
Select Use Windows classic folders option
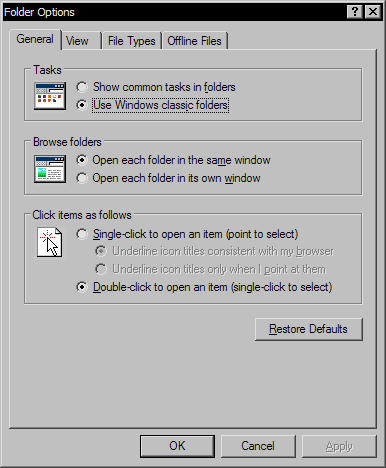coord(153,105)
